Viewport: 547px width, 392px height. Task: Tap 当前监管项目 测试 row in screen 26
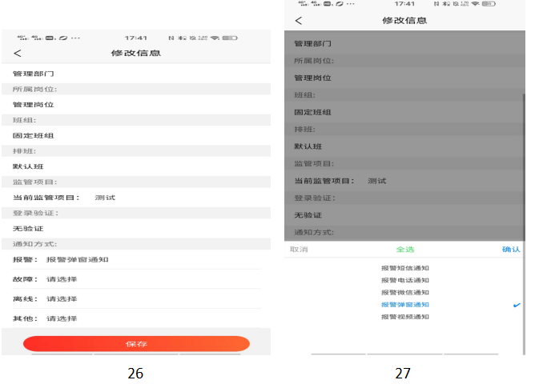coord(136,198)
